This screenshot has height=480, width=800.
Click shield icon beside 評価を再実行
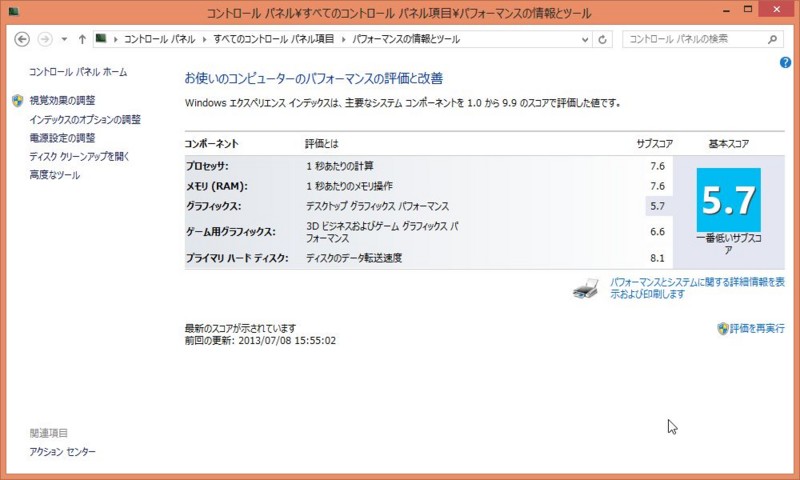coord(722,329)
